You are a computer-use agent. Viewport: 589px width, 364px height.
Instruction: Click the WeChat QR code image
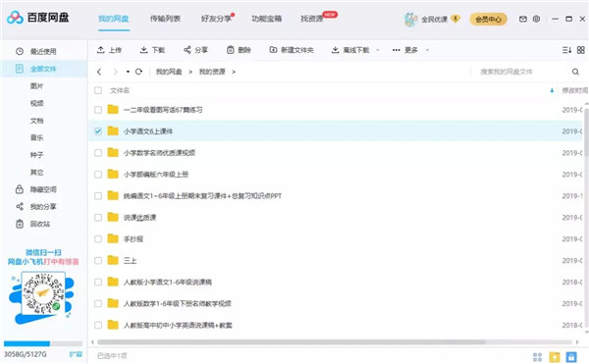pyautogui.click(x=43, y=293)
